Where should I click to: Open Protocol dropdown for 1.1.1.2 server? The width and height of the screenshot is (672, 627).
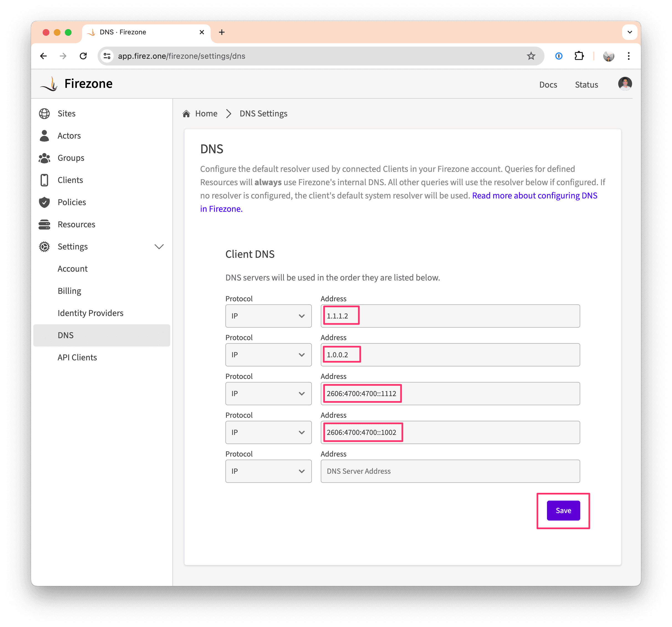tap(268, 316)
